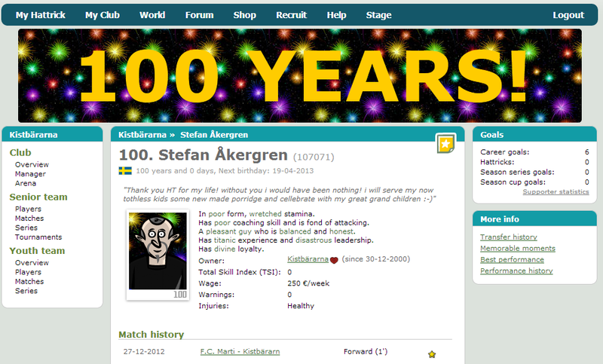This screenshot has height=364, width=603.
Task: Click the Club heading in sidebar
Action: pyautogui.click(x=20, y=152)
